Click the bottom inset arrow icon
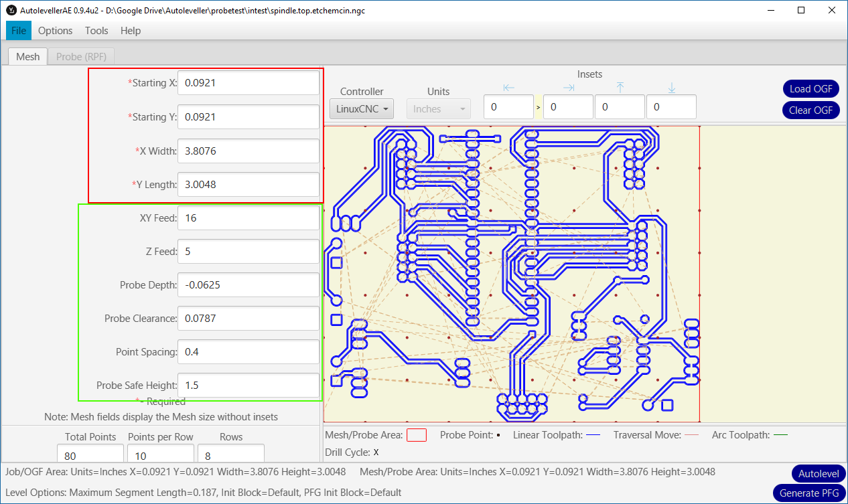Screen dimensions: 848x504 (671, 88)
